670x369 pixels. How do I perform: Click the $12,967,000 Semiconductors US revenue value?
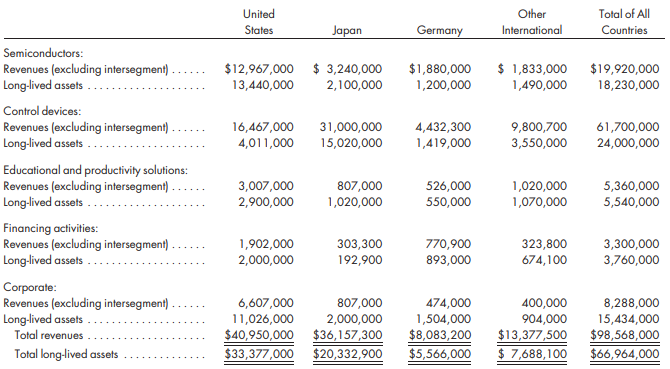(x=259, y=69)
